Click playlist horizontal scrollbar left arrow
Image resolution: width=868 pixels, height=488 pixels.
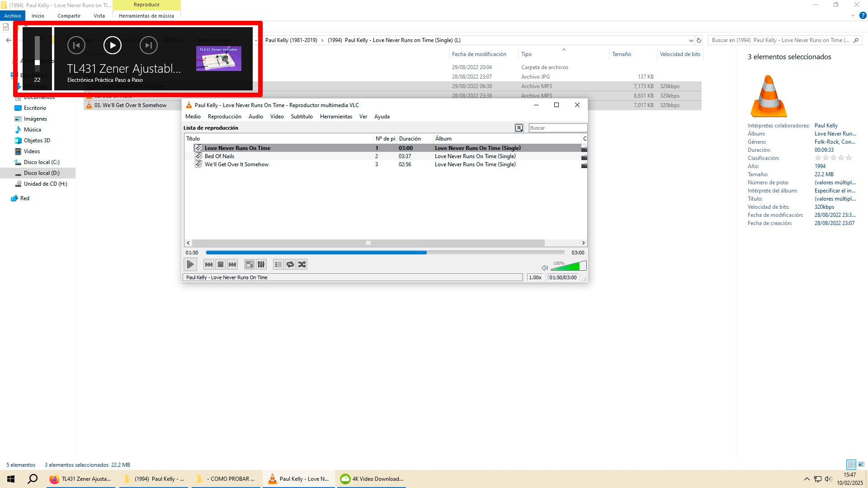[188, 243]
